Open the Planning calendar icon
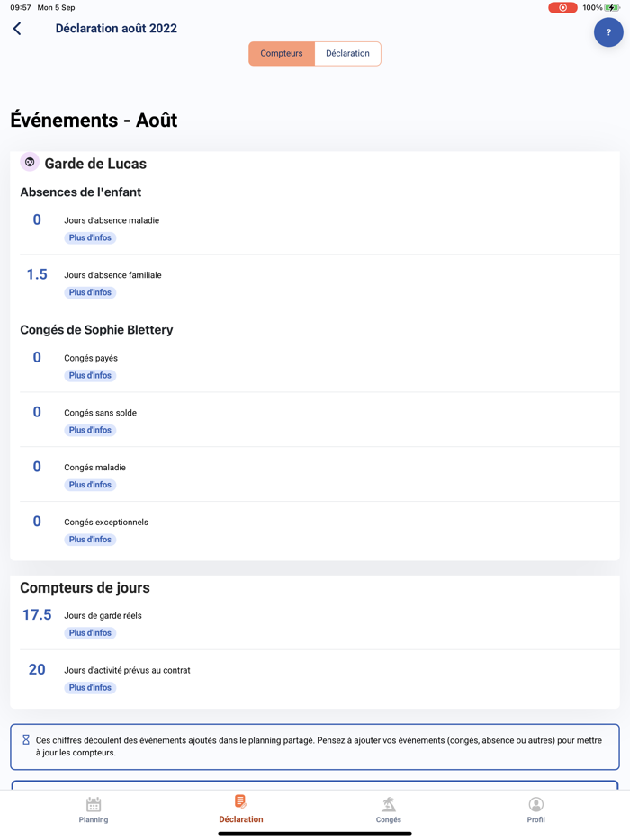Image resolution: width=630 pixels, height=840 pixels. pos(94,808)
